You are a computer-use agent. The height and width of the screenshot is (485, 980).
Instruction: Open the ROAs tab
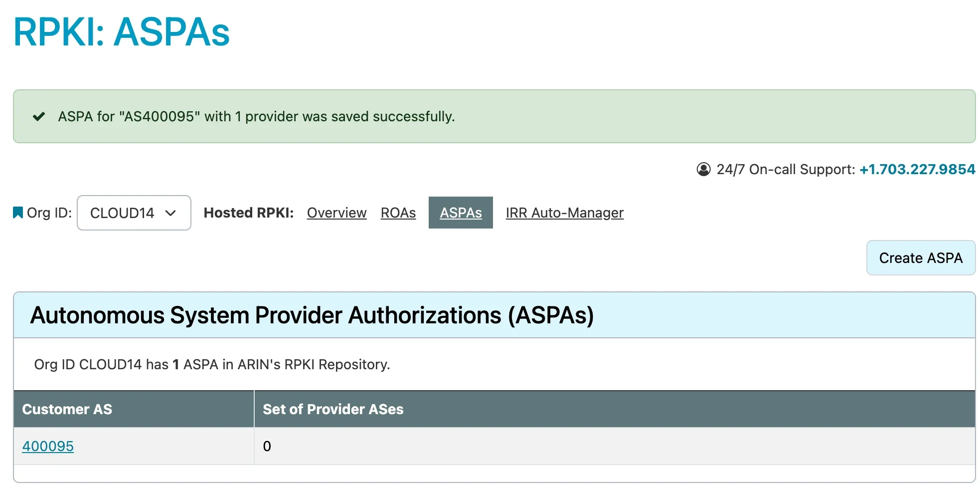coord(398,213)
